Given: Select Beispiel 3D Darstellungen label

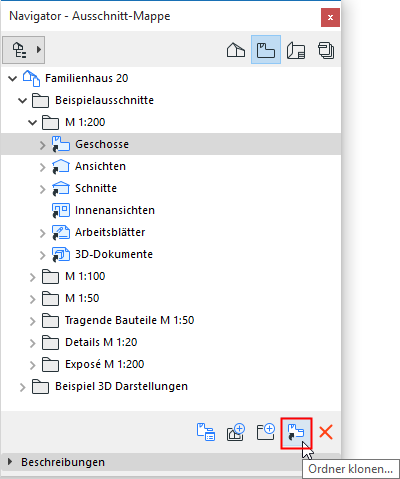Looking at the screenshot, I should 121,386.
